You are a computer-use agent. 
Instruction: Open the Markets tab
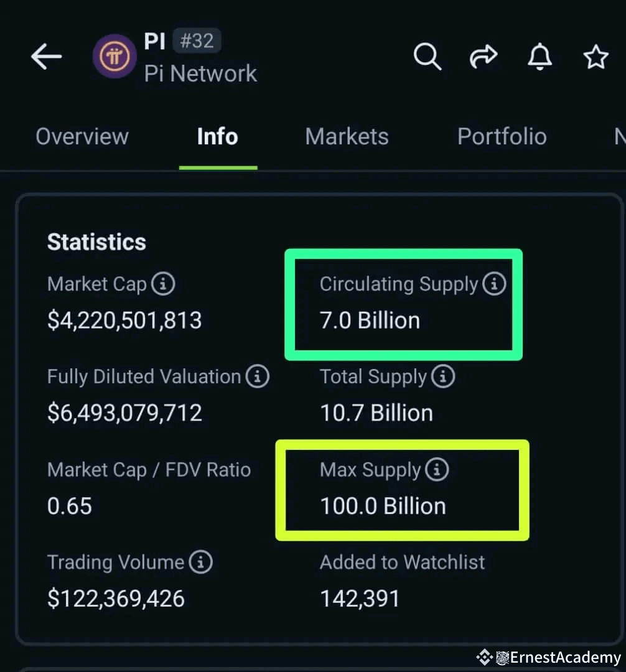(347, 137)
